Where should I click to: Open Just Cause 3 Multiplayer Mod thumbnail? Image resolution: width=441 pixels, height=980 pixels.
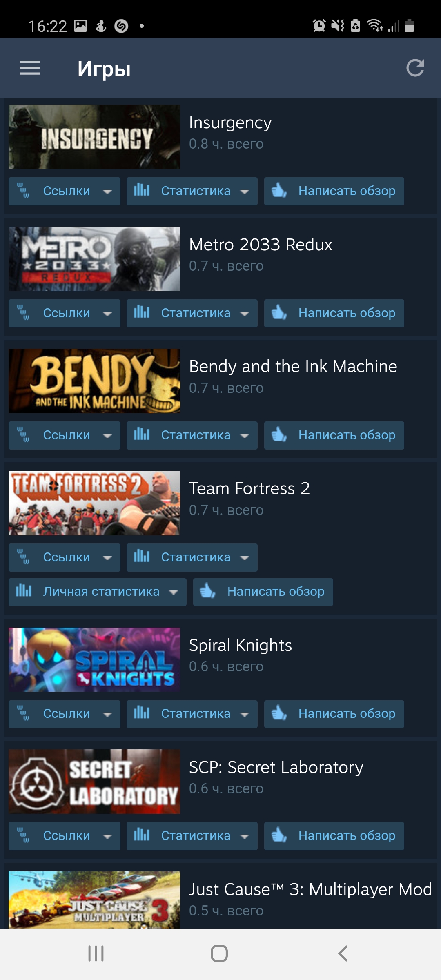tap(94, 900)
